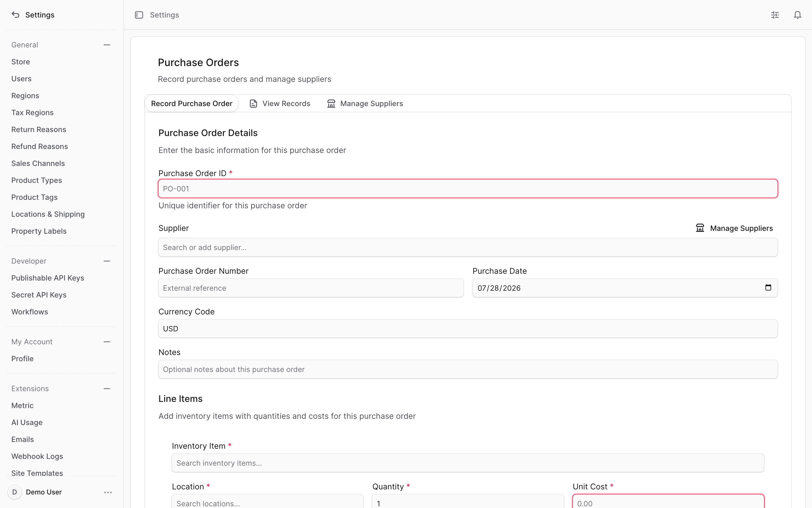This screenshot has height=508, width=812.
Task: Open the filter sliders icon in the header
Action: [x=775, y=15]
